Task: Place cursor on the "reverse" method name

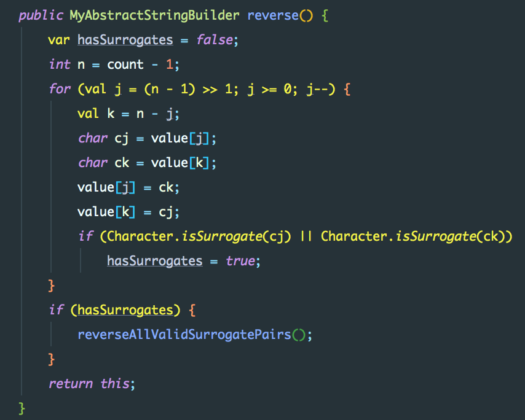Action: pos(273,15)
